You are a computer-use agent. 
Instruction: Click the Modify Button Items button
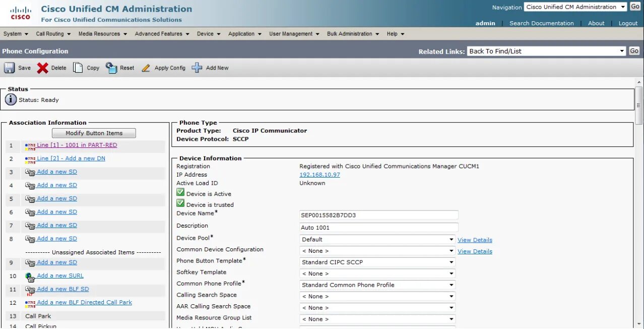[94, 133]
